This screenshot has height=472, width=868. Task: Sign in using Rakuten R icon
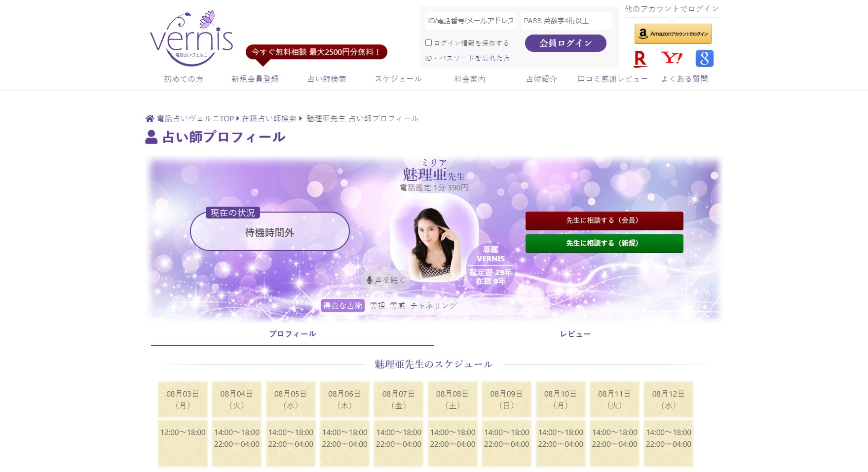tap(640, 58)
